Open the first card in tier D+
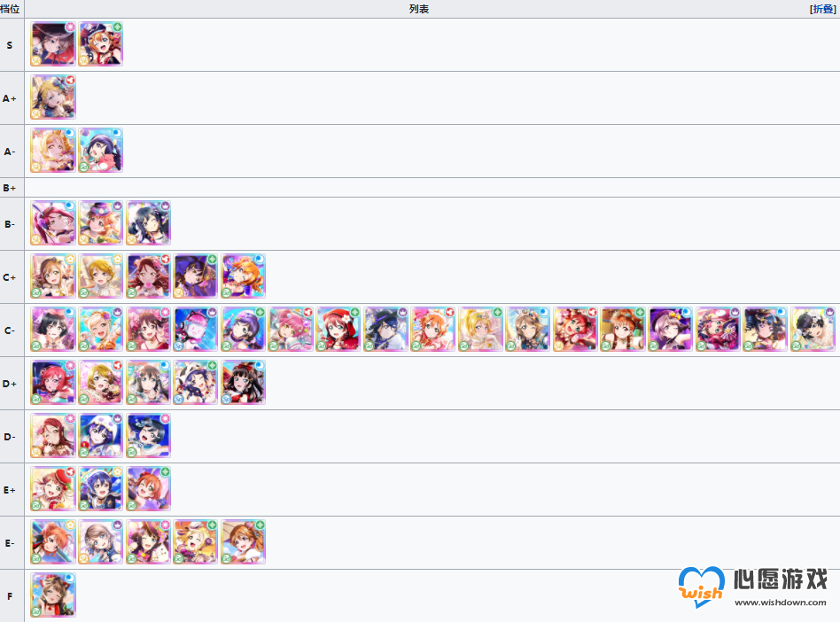 click(53, 382)
